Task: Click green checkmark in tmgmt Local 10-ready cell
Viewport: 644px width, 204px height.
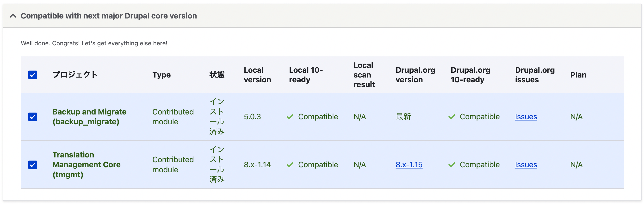Action: pos(290,165)
